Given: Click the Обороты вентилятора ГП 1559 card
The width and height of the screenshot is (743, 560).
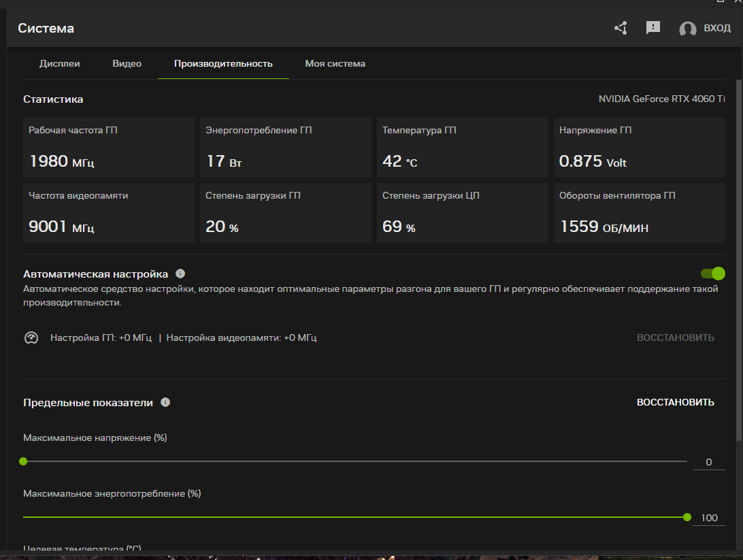Looking at the screenshot, I should coord(640,213).
